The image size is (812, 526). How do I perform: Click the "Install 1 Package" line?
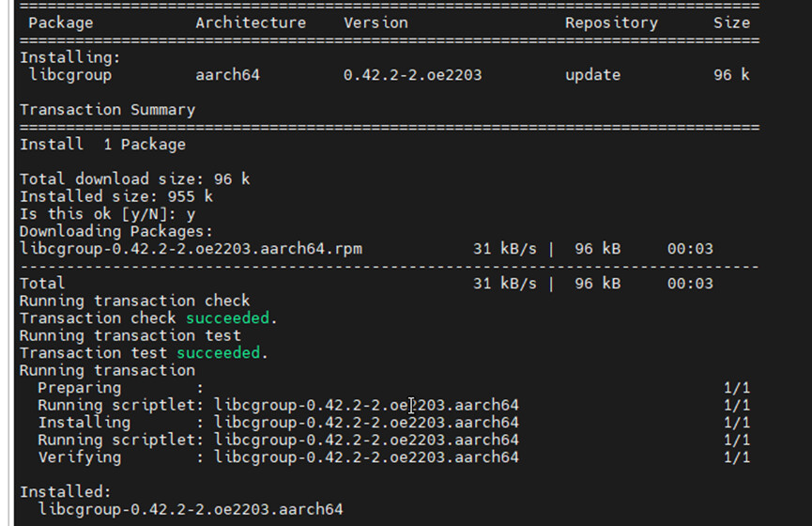pyautogui.click(x=102, y=145)
